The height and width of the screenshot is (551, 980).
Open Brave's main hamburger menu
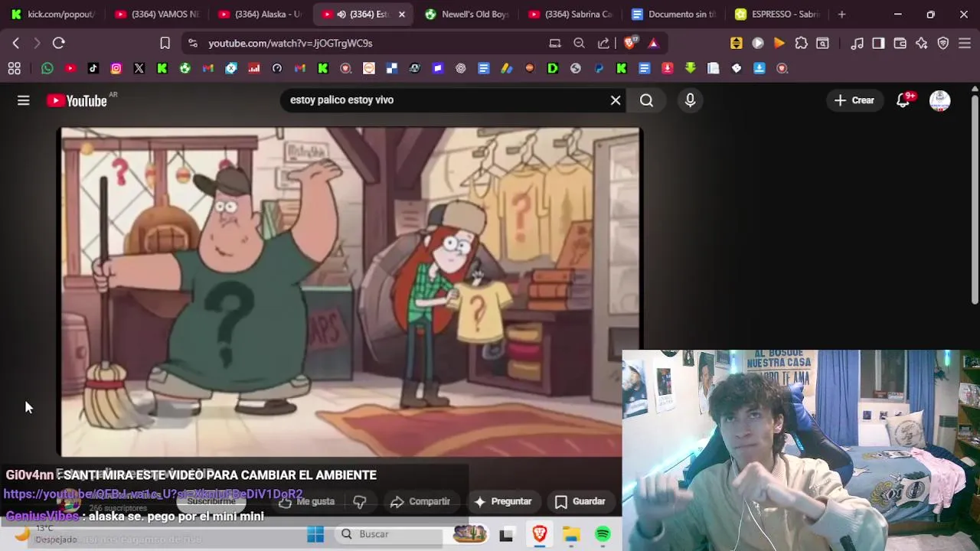965,44
